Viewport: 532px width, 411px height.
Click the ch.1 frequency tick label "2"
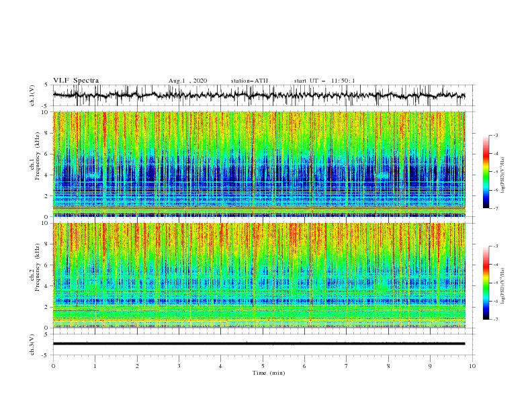(x=46, y=196)
